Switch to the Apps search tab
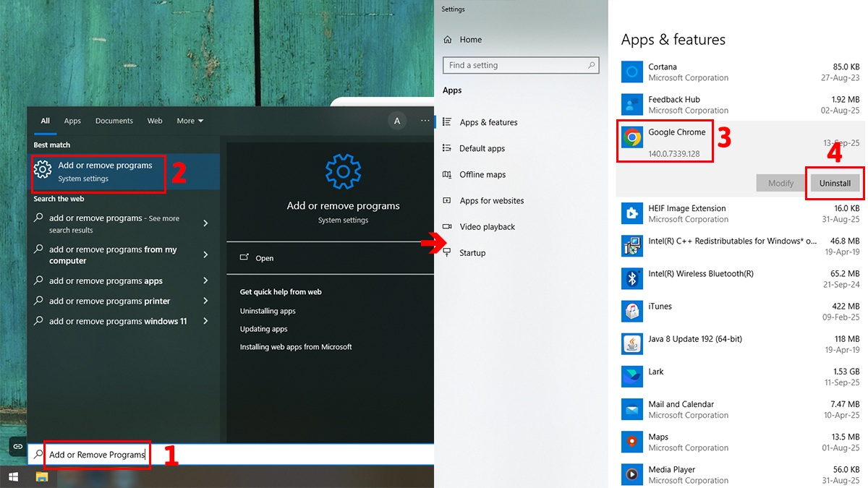 click(x=72, y=121)
